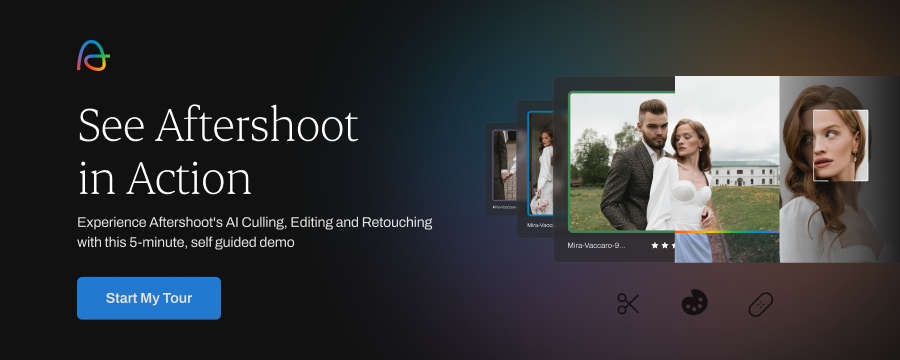Click the "Experience Aftershoot's AI Culling" description text
Image resolution: width=900 pixels, height=360 pixels.
point(254,233)
